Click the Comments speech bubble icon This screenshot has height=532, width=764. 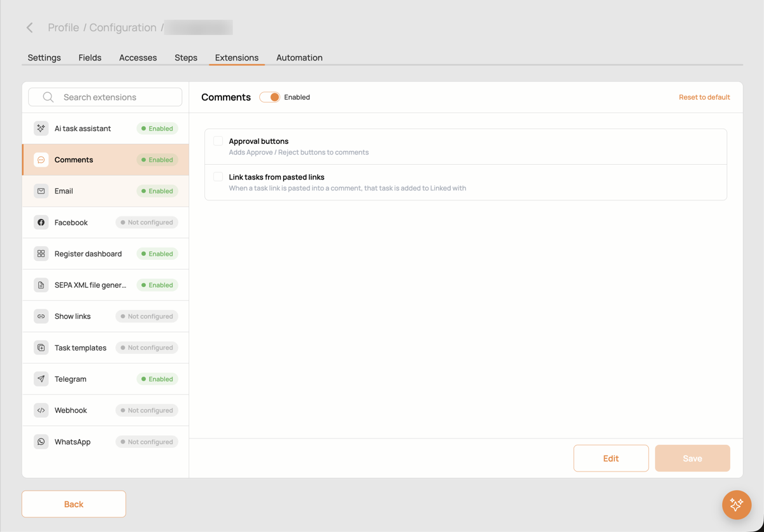41,160
